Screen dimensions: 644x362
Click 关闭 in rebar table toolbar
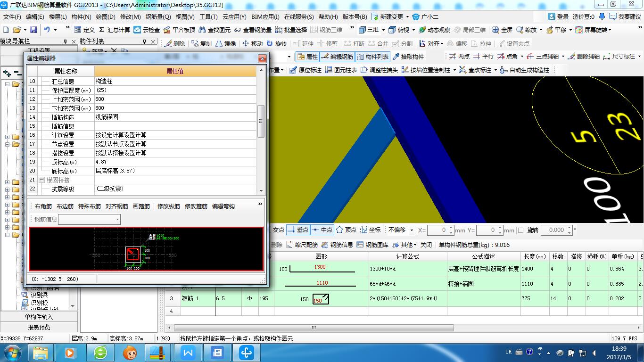426,245
